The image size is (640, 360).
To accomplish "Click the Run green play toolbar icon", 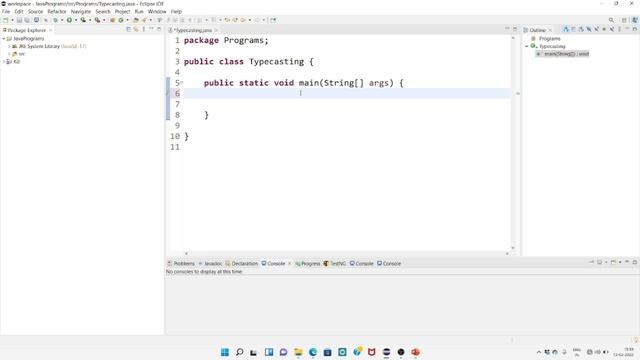I will (69, 20).
